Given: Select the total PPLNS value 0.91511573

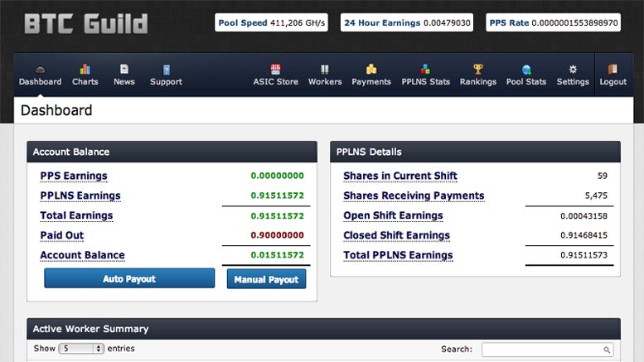Looking at the screenshot, I should tap(583, 255).
